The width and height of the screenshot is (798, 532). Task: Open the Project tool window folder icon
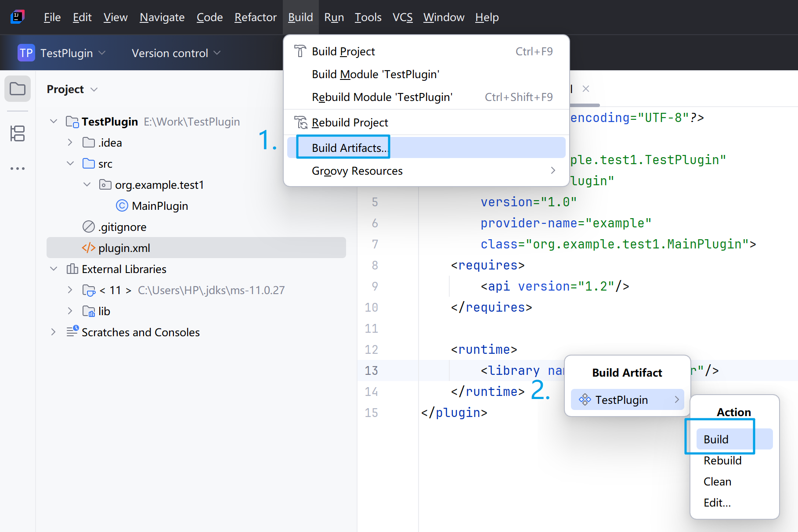click(18, 89)
